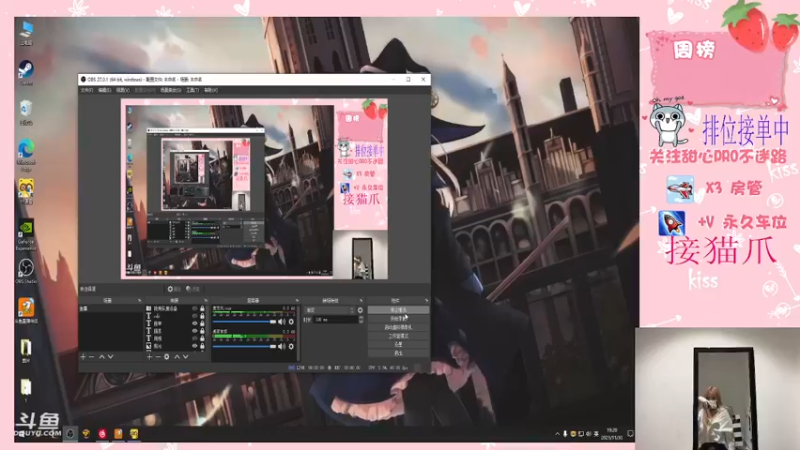Remove the selected scene with the minus icon
Image resolution: width=800 pixels, height=450 pixels.
[92, 357]
